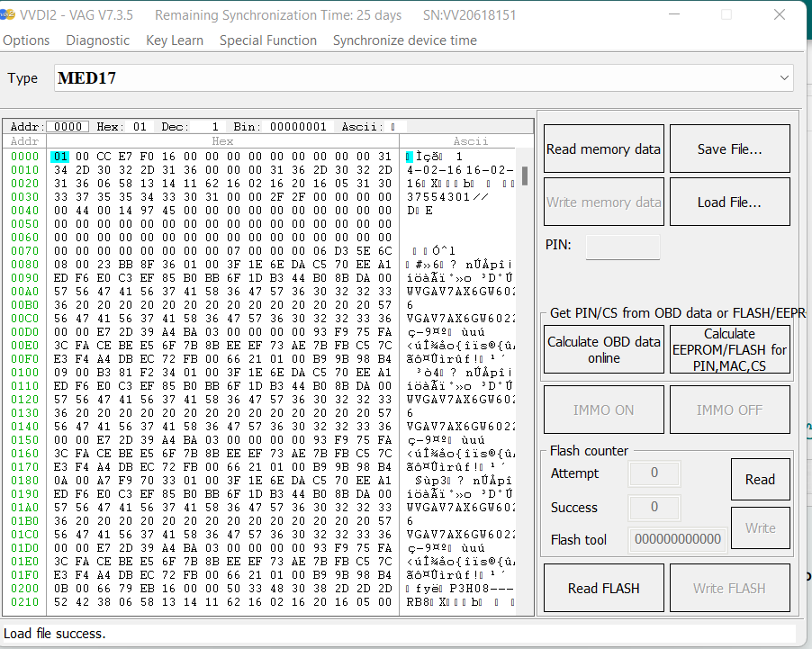Click the VVDI2 app icon in title bar
Image resolution: width=812 pixels, height=649 pixels.
click(x=8, y=15)
